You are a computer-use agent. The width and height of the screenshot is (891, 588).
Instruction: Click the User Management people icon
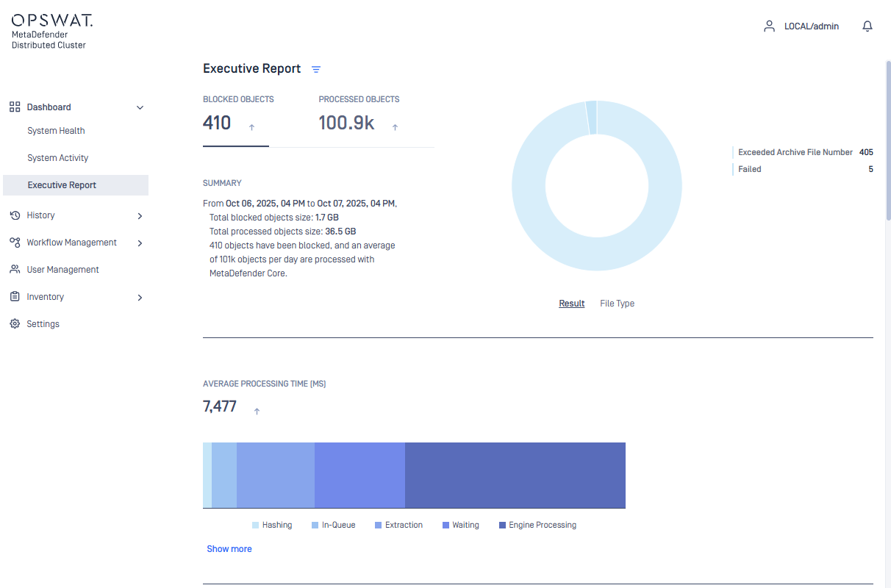pos(15,270)
